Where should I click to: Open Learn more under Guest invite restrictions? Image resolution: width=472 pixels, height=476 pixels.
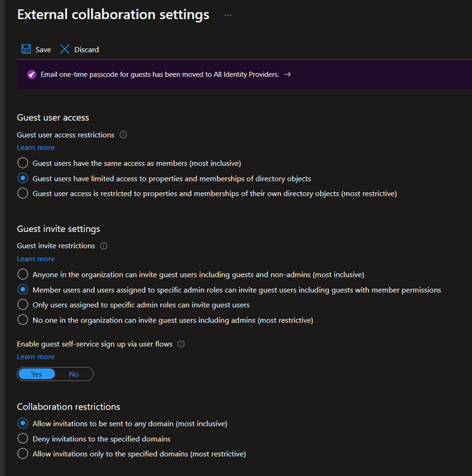[35, 259]
